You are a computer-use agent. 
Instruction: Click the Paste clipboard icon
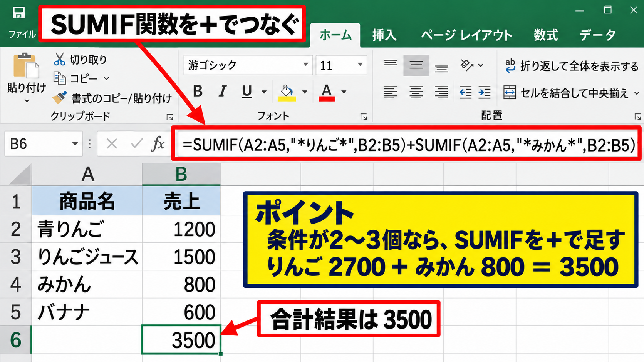[26, 65]
